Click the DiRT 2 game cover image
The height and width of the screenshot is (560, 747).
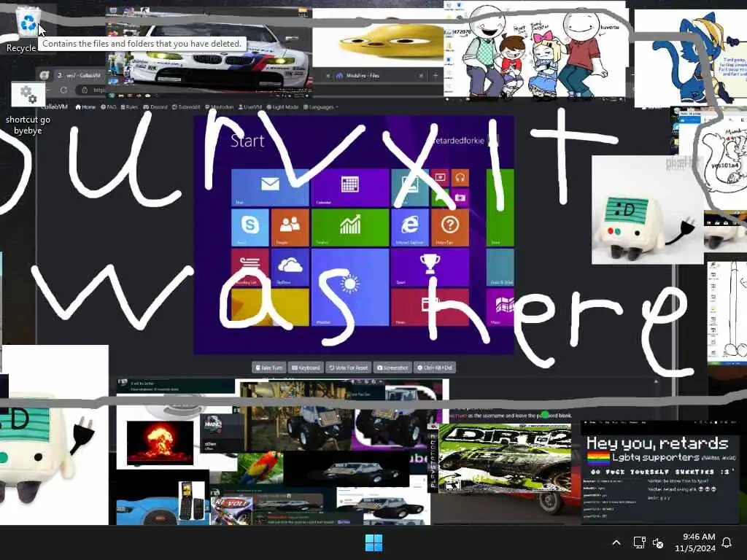505,458
